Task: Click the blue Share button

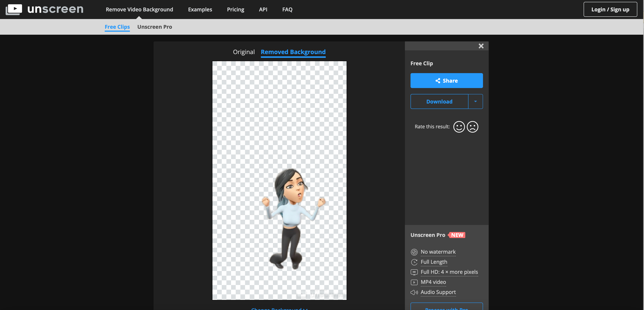Action: click(446, 81)
